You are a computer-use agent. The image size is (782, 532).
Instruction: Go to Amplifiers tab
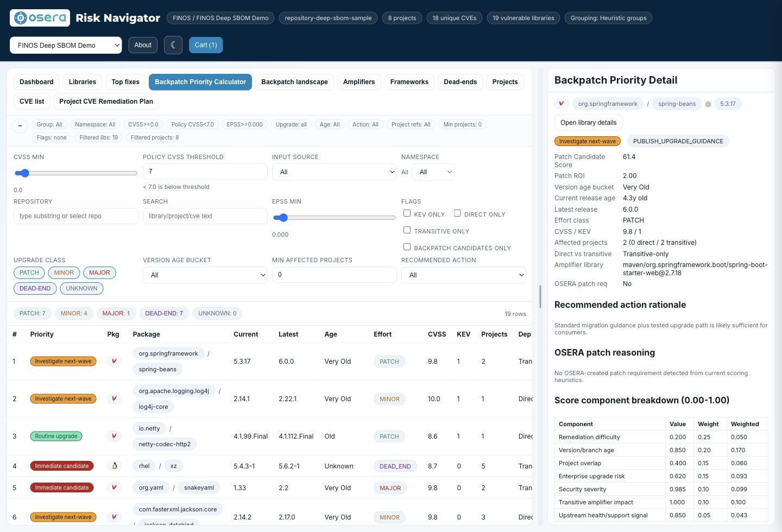[x=359, y=82]
